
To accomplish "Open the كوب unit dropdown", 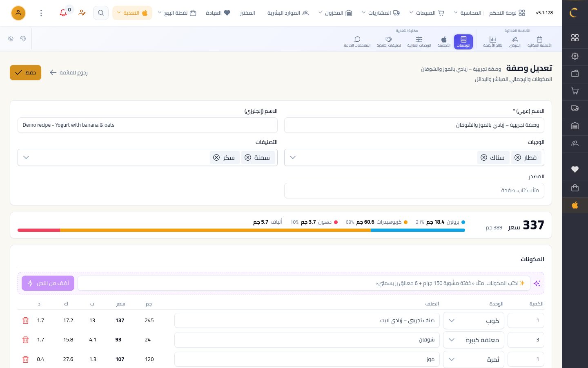I will click(x=474, y=321).
